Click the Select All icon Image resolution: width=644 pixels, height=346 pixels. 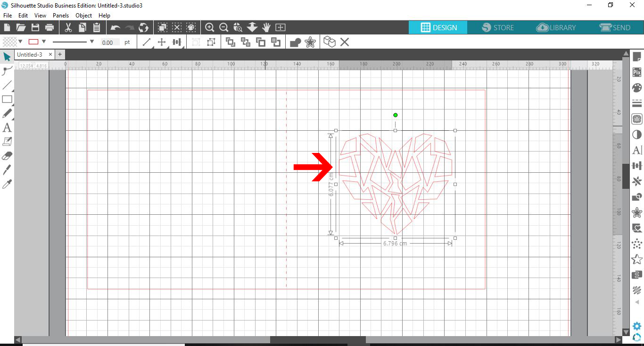tap(162, 27)
